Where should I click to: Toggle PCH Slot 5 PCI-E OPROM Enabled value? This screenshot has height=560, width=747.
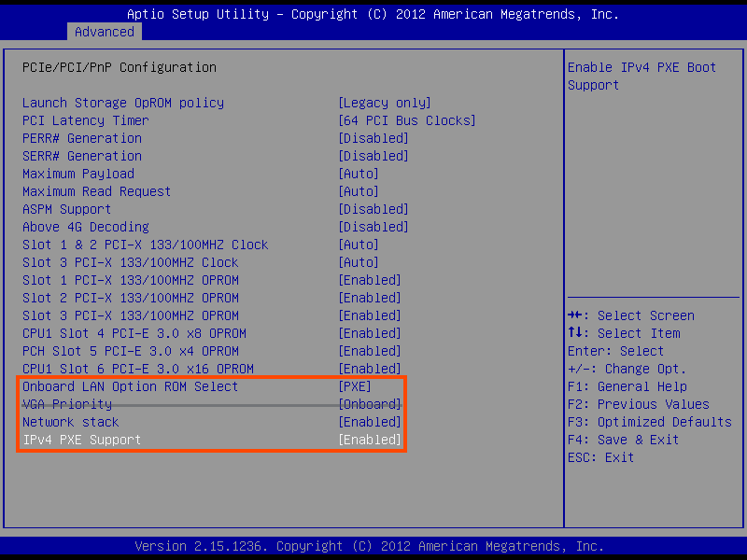369,351
